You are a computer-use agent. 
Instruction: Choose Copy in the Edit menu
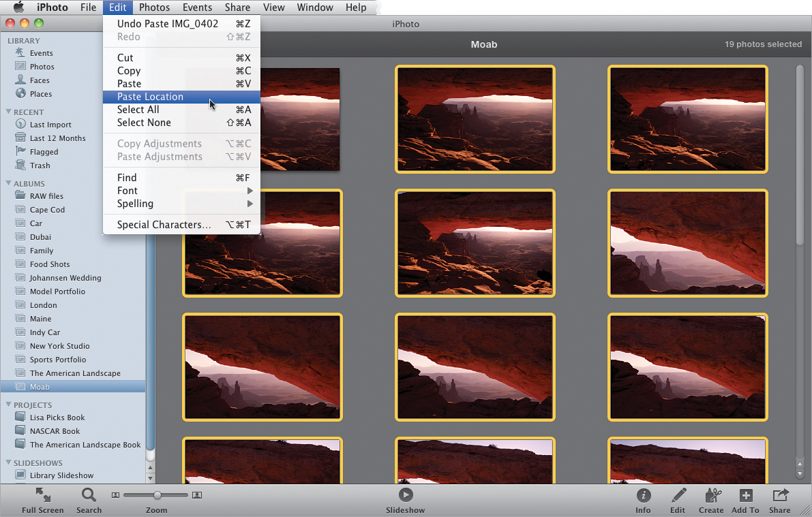181,71
